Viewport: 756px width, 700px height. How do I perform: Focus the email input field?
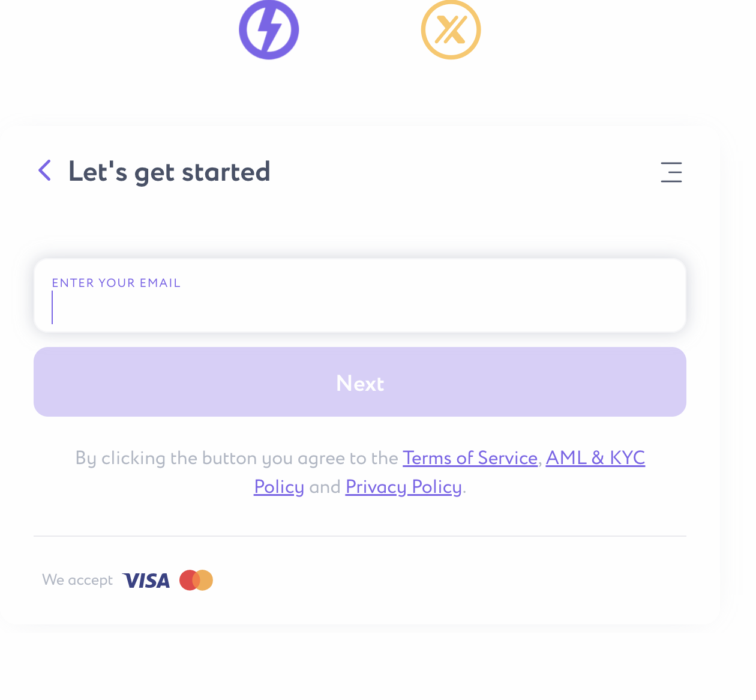coord(360,309)
